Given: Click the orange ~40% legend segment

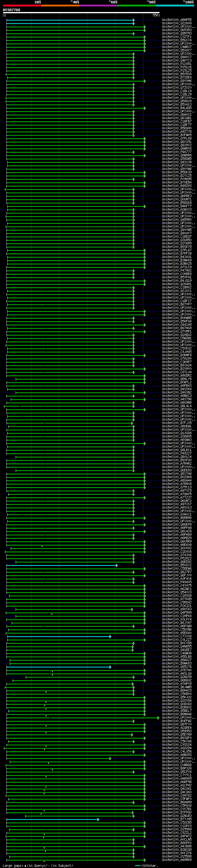Looking at the screenshot, I should click(60, 6).
